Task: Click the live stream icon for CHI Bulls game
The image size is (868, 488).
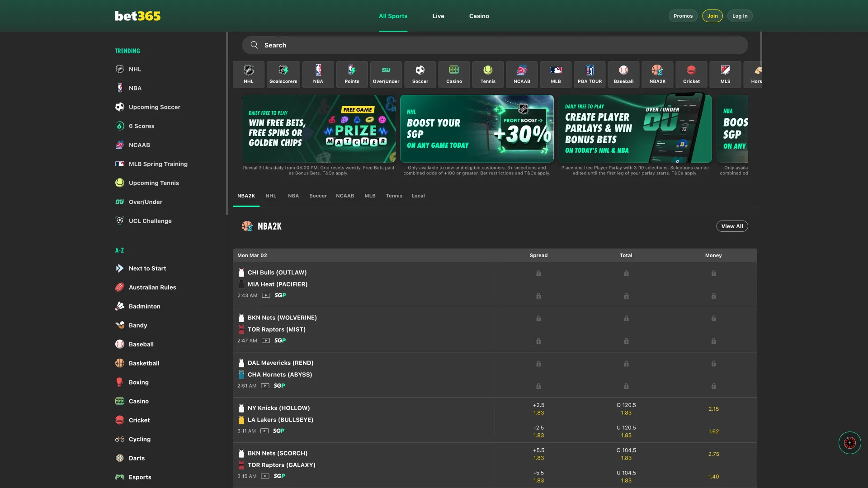Action: pyautogui.click(x=266, y=296)
